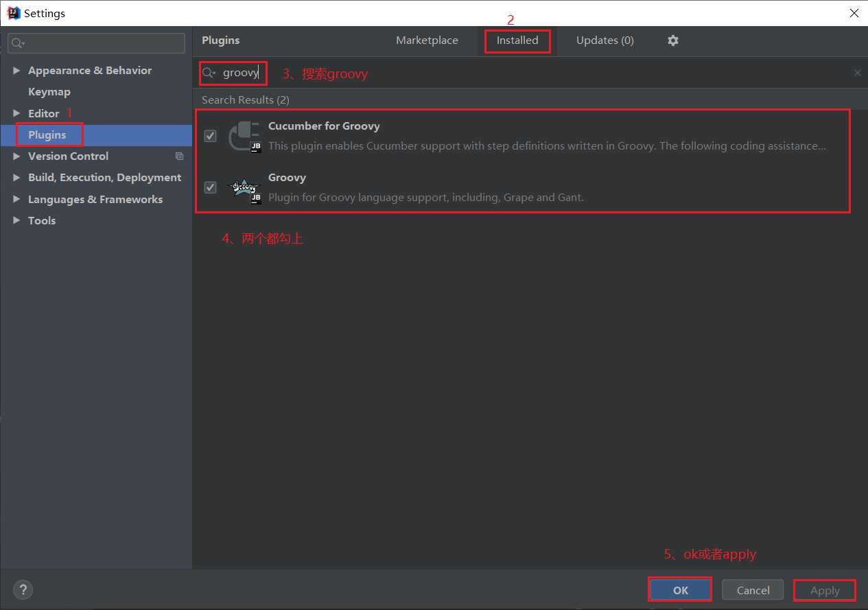Click the Groovy plugin star logo icon
The image size is (868, 610).
click(245, 187)
